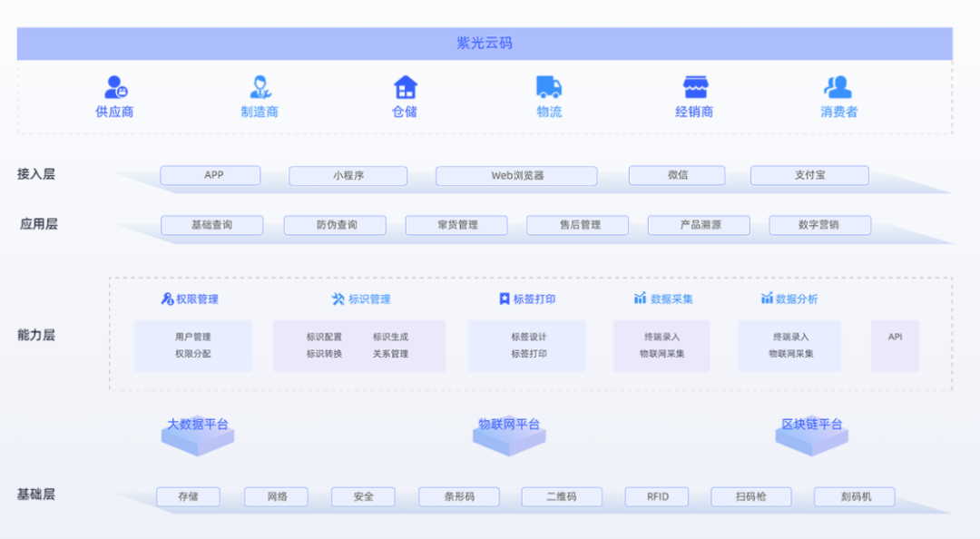Viewport: 980px width, 539px height.
Task: Select the 标识配置 text
Action: (x=324, y=337)
